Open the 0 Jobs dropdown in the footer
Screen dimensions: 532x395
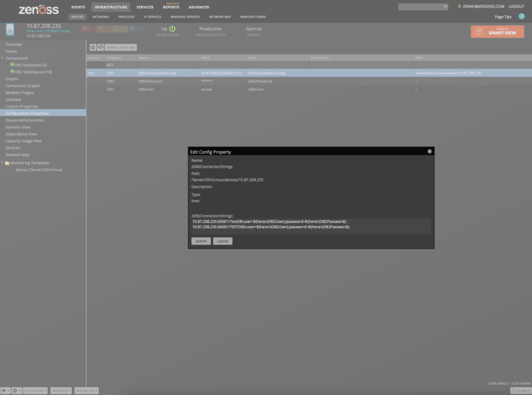click(521, 390)
